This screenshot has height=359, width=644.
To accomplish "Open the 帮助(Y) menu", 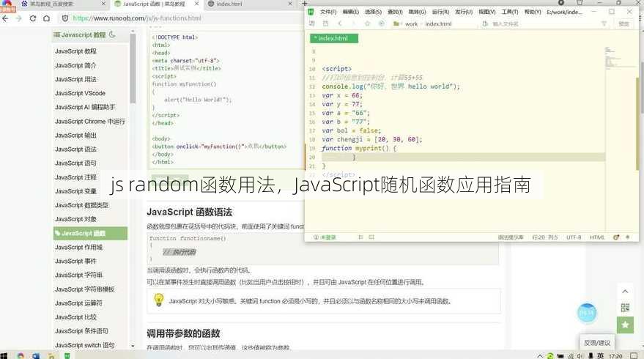I will point(533,12).
